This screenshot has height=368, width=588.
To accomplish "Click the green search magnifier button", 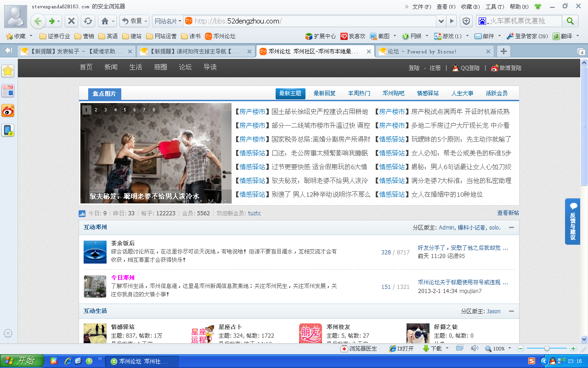I will coord(570,21).
